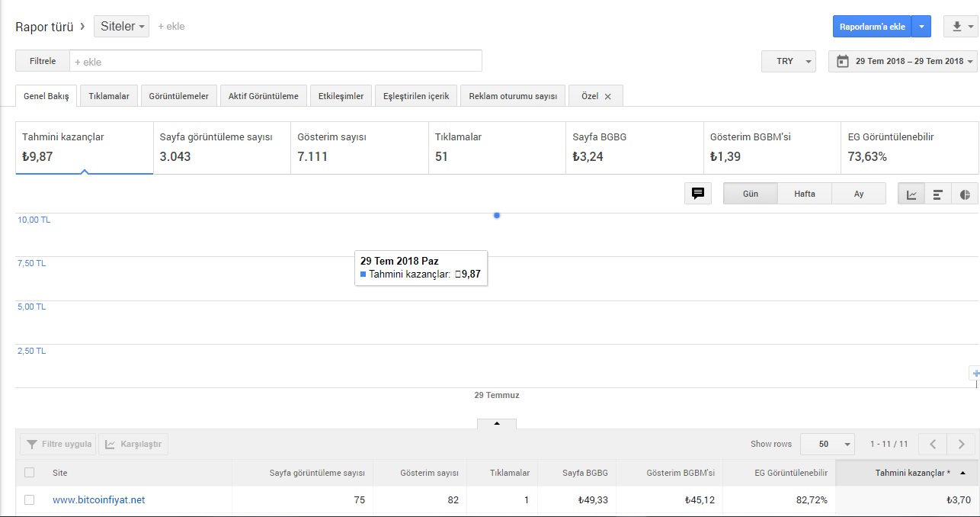Open the Siteler report type dropdown
980x517 pixels.
[x=122, y=26]
